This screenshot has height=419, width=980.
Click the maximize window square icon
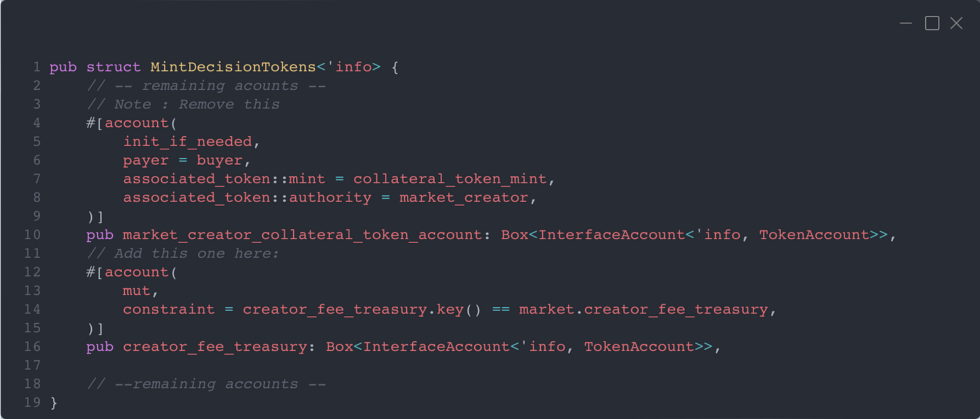click(932, 24)
